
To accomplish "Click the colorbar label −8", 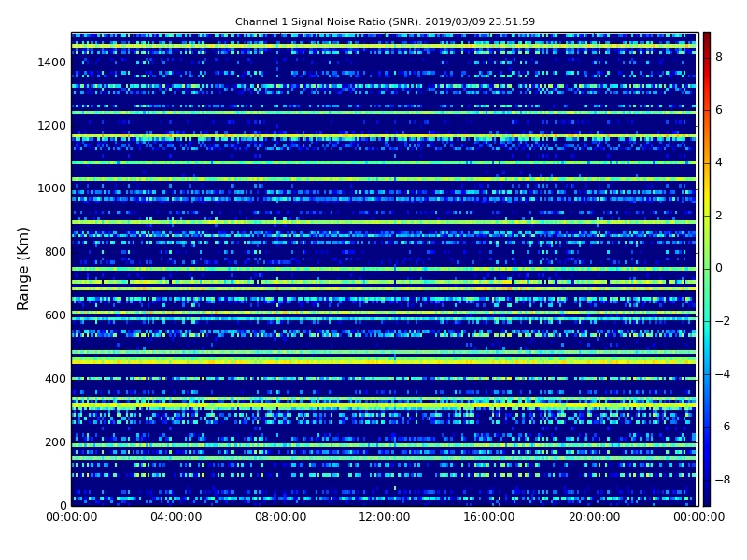I will coord(723,480).
